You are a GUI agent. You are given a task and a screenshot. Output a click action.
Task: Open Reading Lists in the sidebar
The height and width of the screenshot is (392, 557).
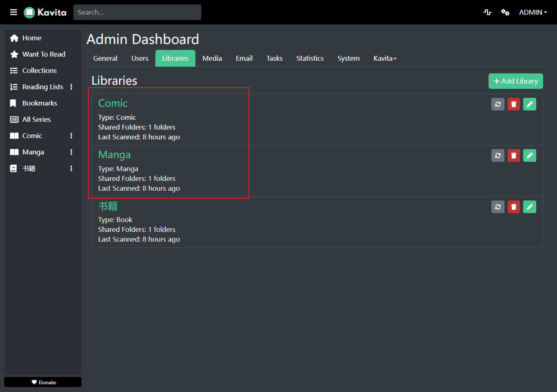(43, 87)
